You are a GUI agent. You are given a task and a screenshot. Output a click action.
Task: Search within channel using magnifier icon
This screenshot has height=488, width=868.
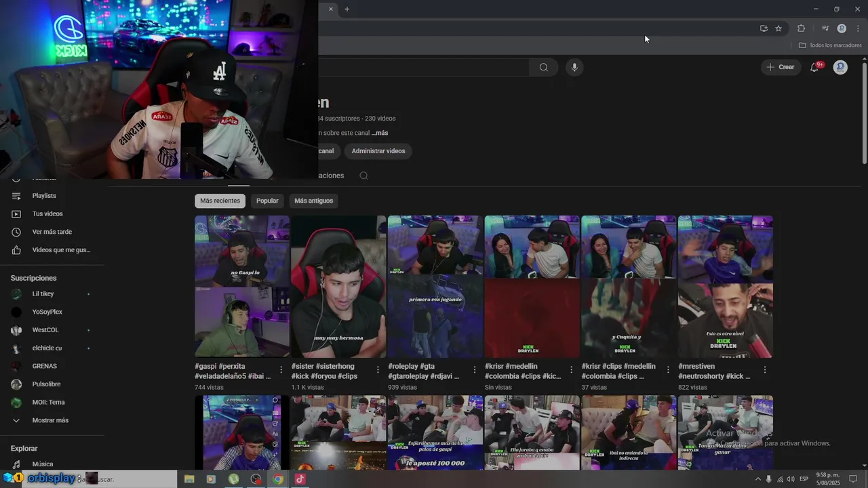[x=363, y=176]
